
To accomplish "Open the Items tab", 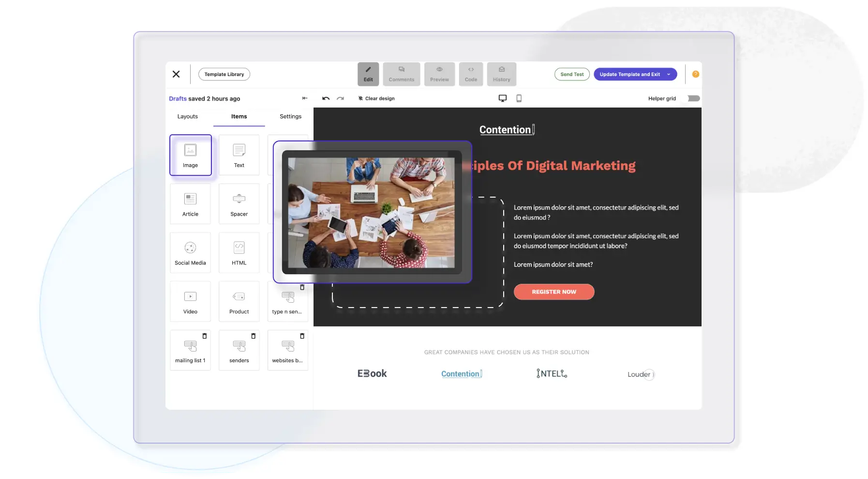I will point(239,116).
